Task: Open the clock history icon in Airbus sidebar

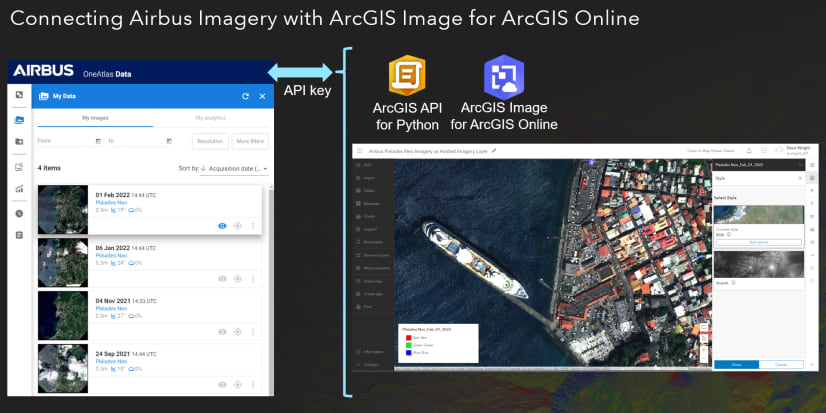Action: pyautogui.click(x=19, y=213)
